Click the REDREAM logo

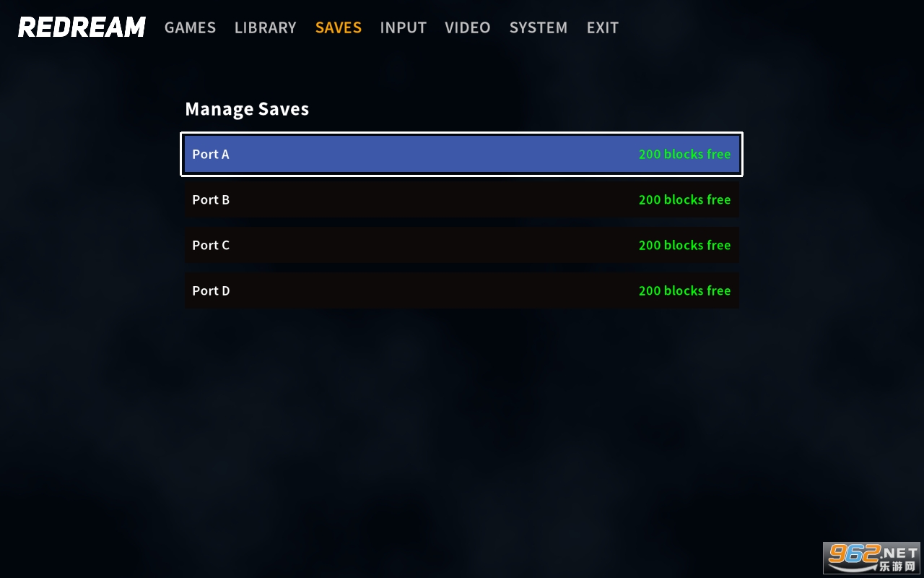tap(82, 27)
